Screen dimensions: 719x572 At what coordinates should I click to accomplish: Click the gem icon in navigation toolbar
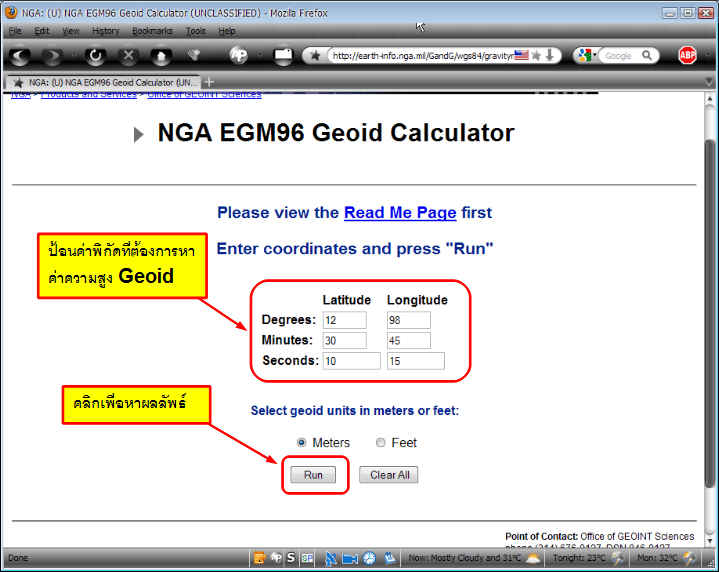194,56
